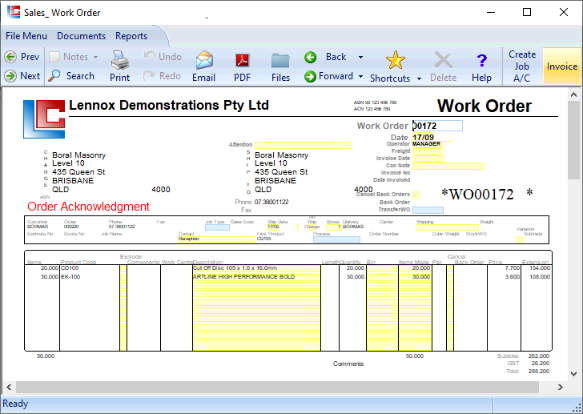Undo the last change
Image resolution: width=583 pixels, height=414 pixels.
(x=162, y=57)
